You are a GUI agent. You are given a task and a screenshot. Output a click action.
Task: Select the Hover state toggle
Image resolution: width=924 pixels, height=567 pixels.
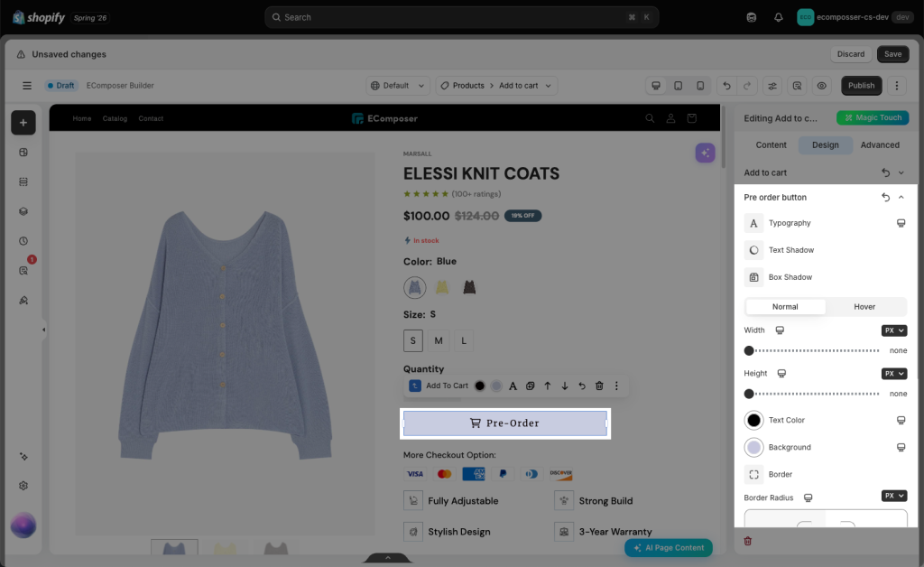click(x=864, y=306)
